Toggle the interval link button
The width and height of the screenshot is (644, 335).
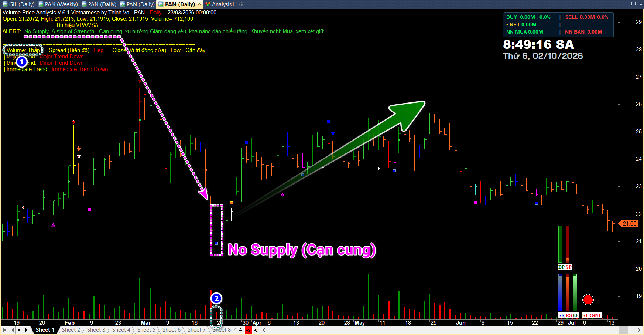click(256, 330)
